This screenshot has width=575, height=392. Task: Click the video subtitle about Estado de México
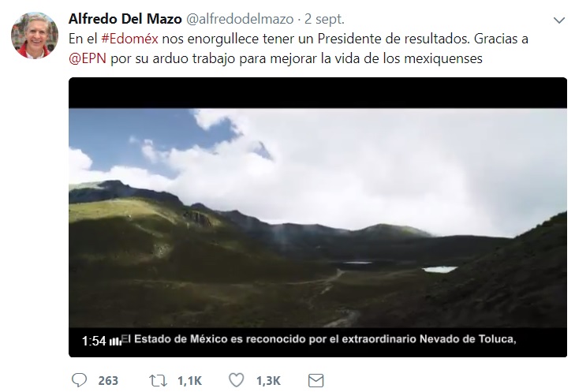pyautogui.click(x=319, y=339)
